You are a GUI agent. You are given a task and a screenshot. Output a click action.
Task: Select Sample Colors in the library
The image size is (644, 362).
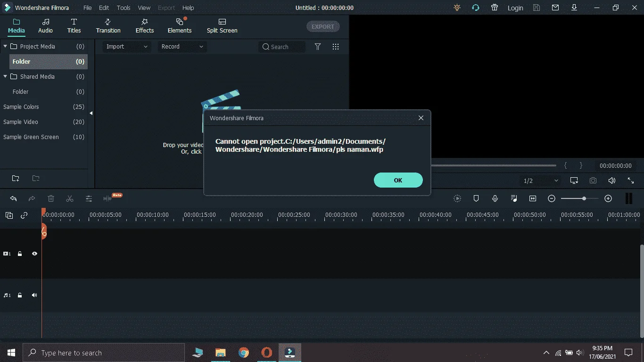tap(44, 107)
